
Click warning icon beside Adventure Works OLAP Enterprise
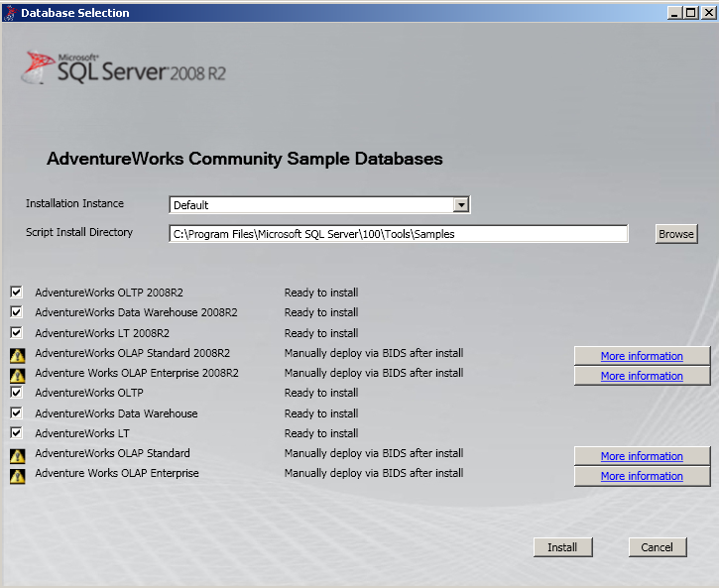tap(18, 476)
